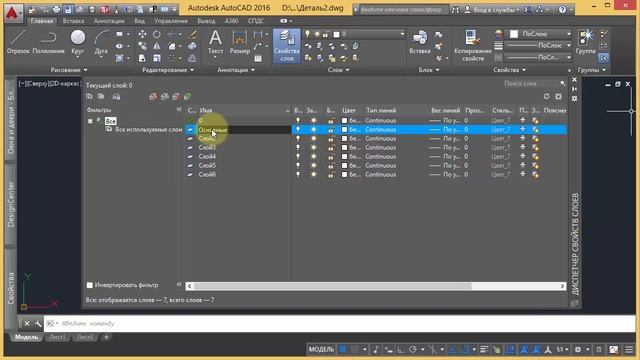The width and height of the screenshot is (640, 360).
Task: Open help question mark icon
Action: tap(562, 9)
